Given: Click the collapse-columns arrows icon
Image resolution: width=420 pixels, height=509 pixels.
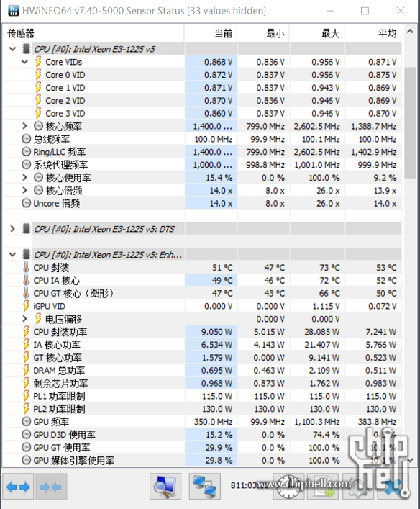Looking at the screenshot, I should click(x=51, y=487).
